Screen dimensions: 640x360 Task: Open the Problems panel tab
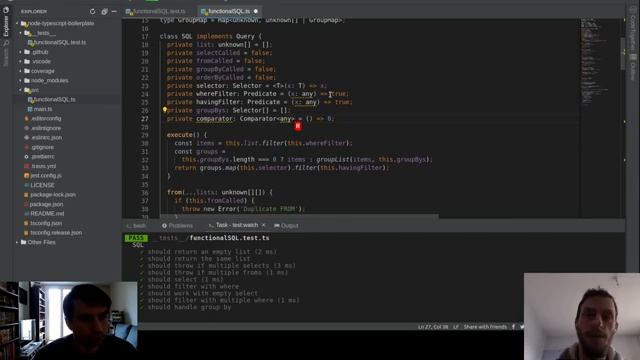pyautogui.click(x=177, y=225)
